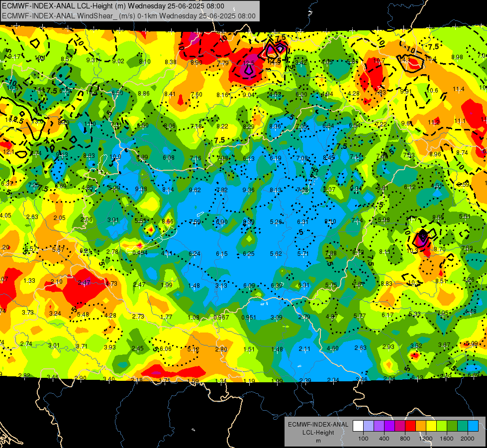487x448 pixels.
Task: Click the map value 6.06
Action: [166, 349]
